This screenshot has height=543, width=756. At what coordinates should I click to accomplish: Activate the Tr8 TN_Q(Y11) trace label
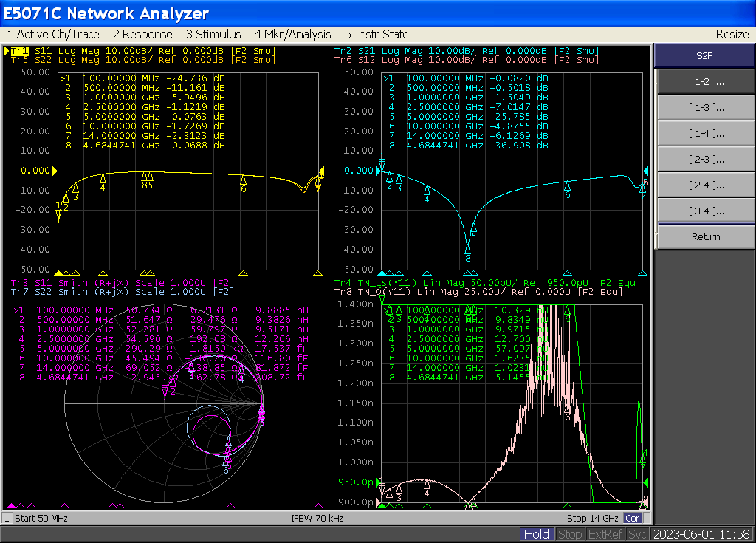(478, 292)
